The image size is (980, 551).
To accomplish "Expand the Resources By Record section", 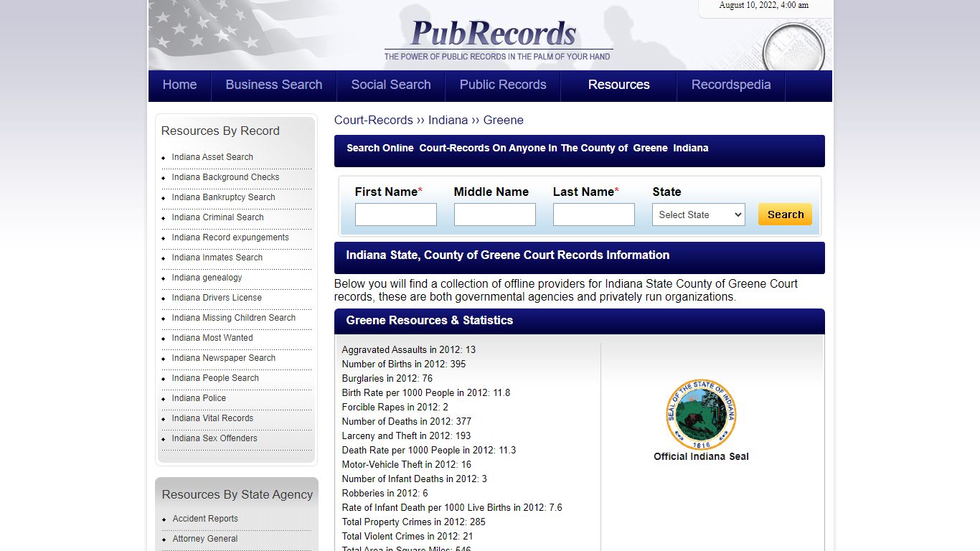I will 220,131.
